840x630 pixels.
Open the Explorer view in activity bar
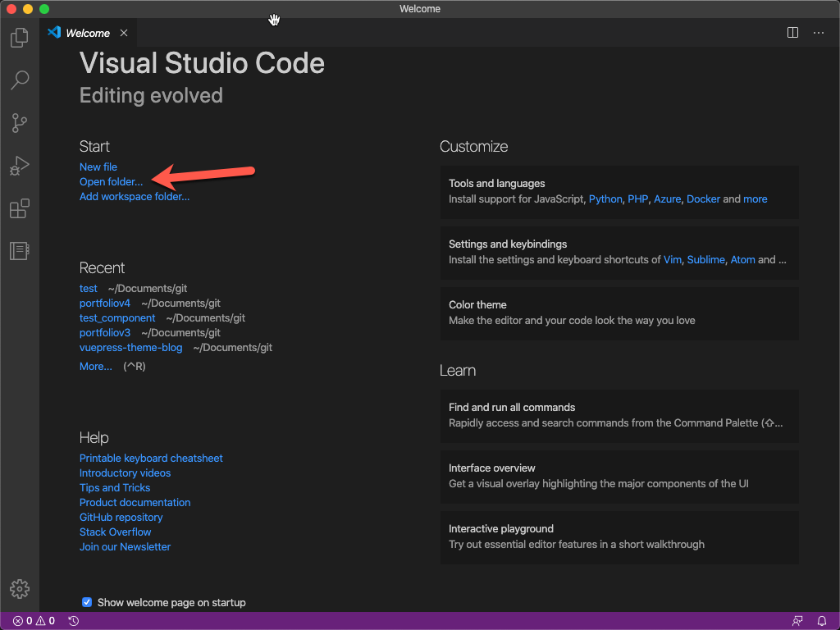[20, 38]
